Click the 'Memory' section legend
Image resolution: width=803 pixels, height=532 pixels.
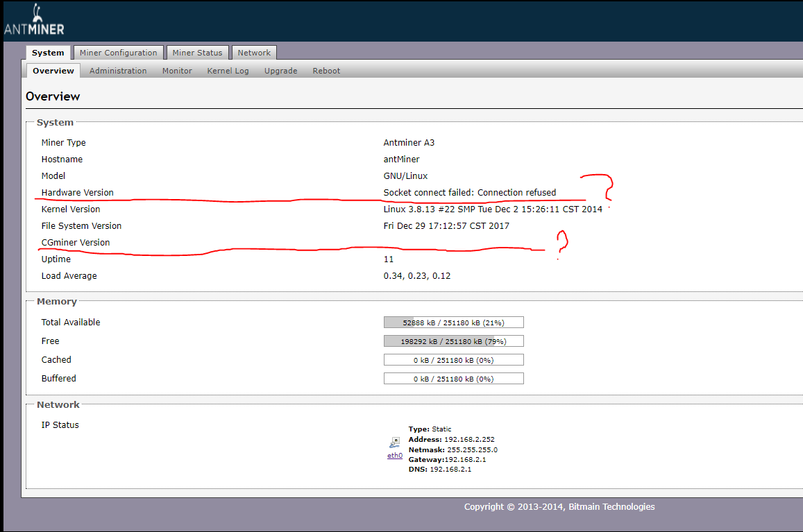pyautogui.click(x=57, y=302)
